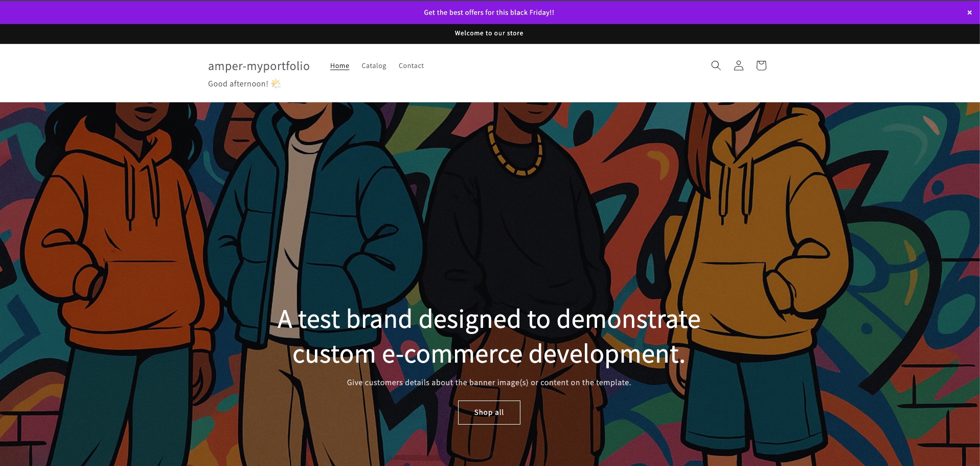
Task: Click the account login person icon
Action: (x=738, y=65)
